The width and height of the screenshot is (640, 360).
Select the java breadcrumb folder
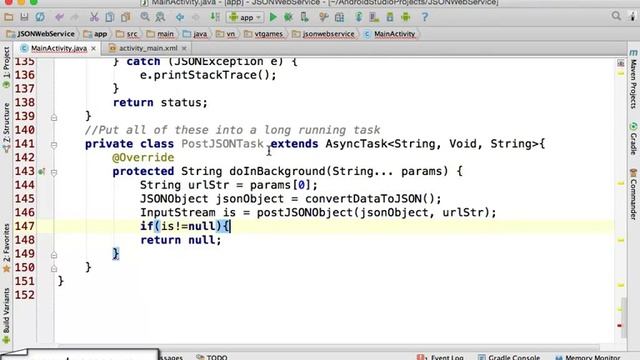point(195,34)
